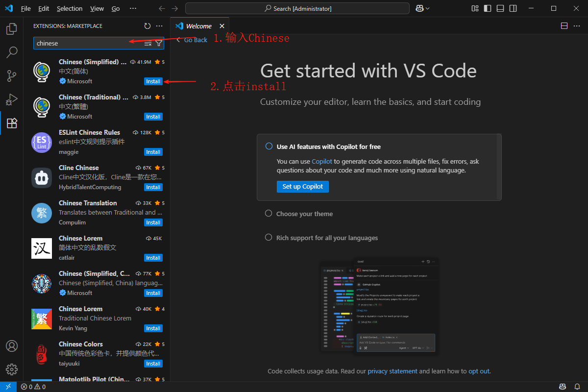Click the Set up Copilot button

303,186
